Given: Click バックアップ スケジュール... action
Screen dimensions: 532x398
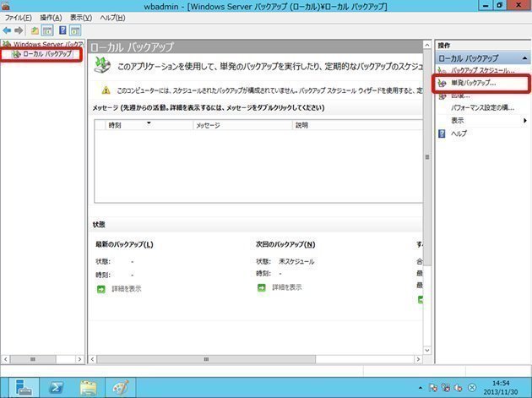Looking at the screenshot, I should [x=482, y=70].
